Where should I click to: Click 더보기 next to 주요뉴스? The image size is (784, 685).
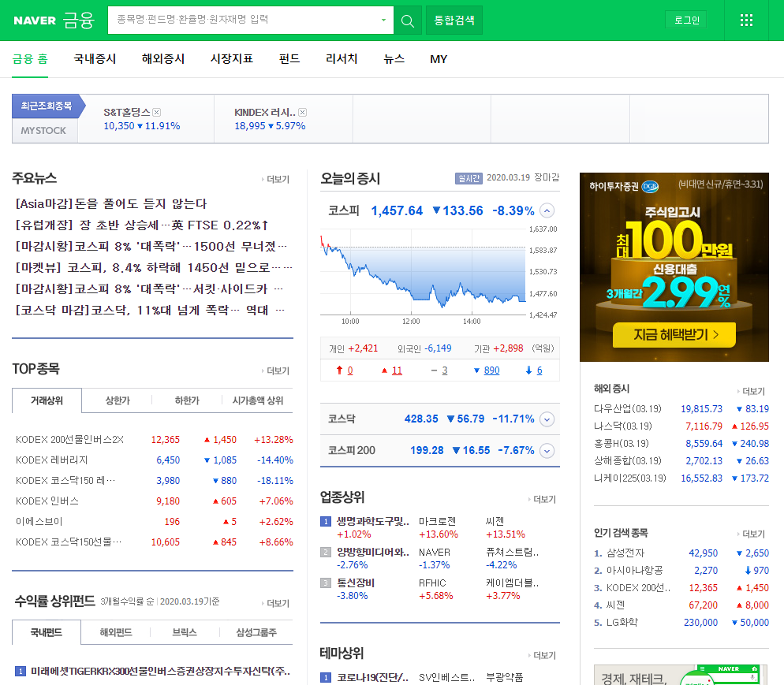click(277, 180)
